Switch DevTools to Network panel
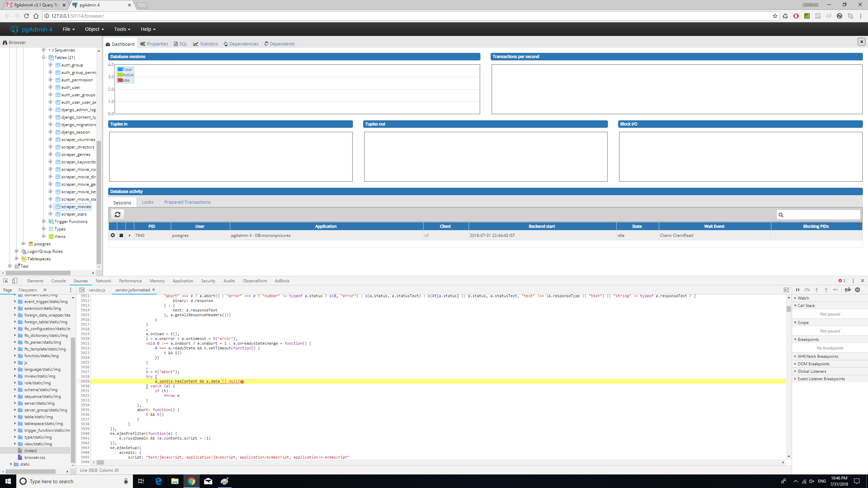The image size is (868, 488). 103,281
